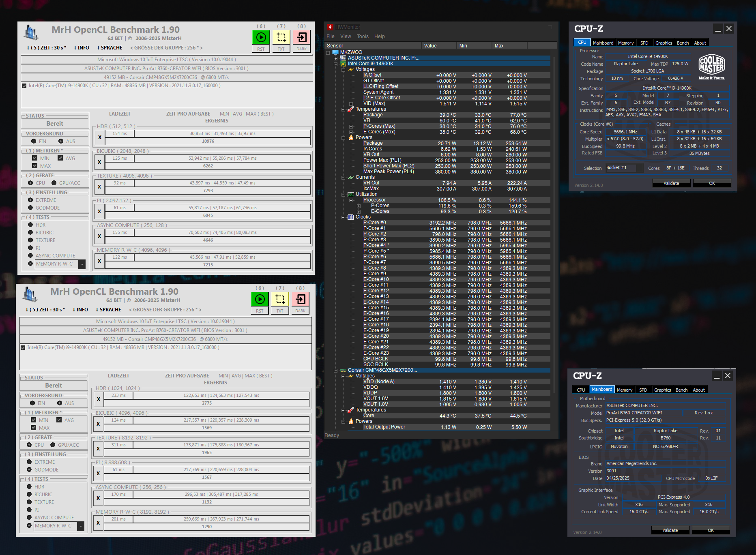The width and height of the screenshot is (756, 555).
Task: Click the pink DARK mode icon in the upper MrH window
Action: (x=301, y=37)
